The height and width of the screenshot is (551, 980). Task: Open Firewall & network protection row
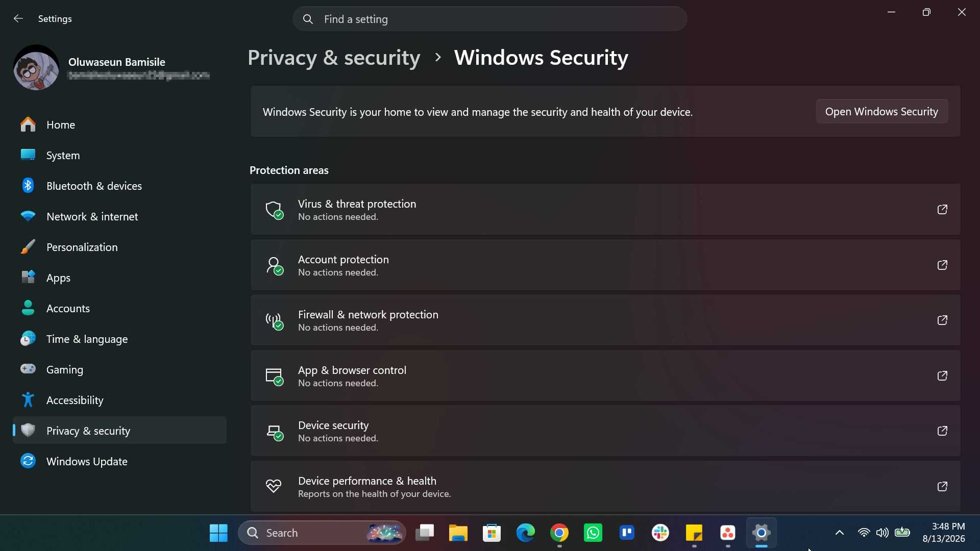605,320
